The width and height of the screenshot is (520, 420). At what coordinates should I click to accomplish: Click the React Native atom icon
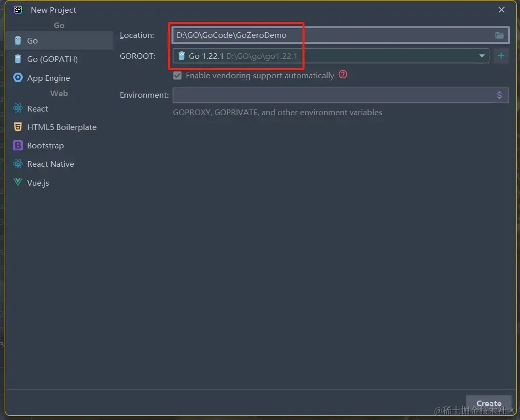pos(18,164)
